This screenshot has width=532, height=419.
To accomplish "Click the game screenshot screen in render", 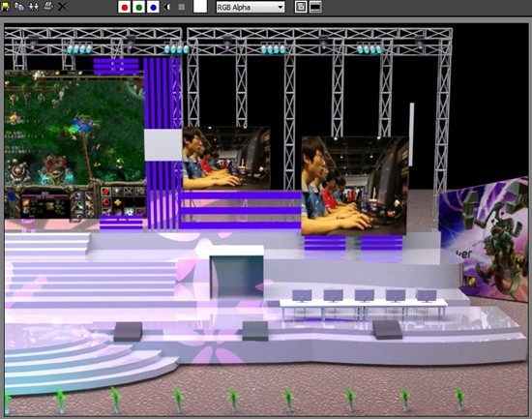I will (x=75, y=144).
